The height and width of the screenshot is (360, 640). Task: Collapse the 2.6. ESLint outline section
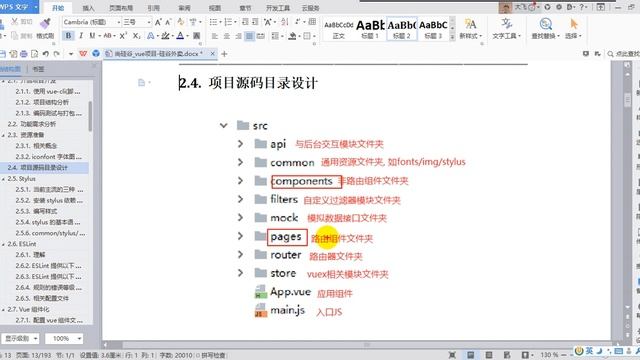pos(3,244)
